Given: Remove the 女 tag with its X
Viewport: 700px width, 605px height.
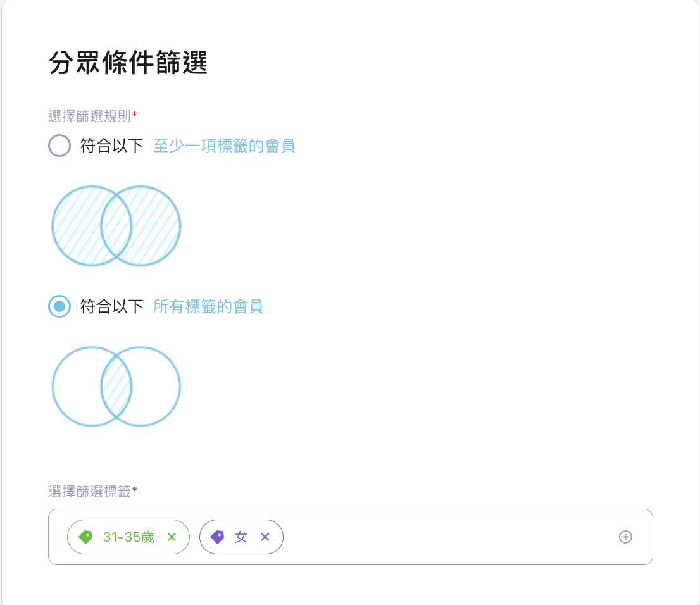Looking at the screenshot, I should 265,537.
